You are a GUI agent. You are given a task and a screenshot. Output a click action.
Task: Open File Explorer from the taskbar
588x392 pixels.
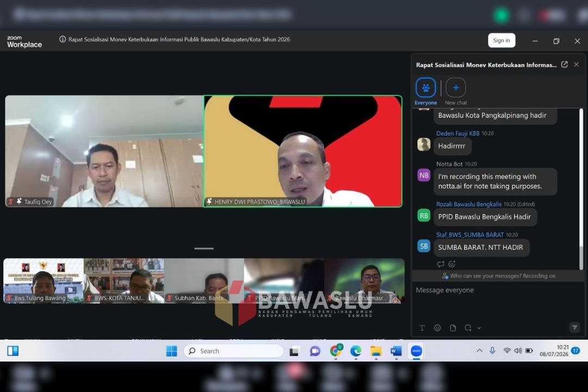pyautogui.click(x=376, y=351)
